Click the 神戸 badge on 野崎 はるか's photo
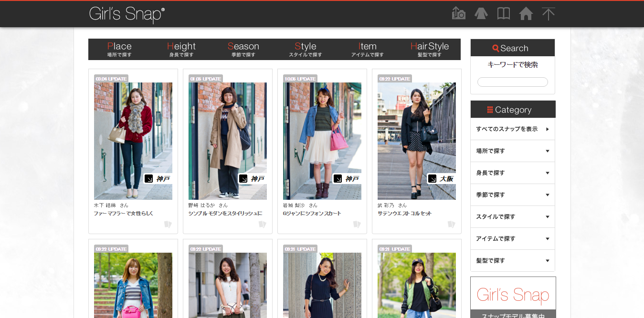The width and height of the screenshot is (644, 318). [x=252, y=179]
